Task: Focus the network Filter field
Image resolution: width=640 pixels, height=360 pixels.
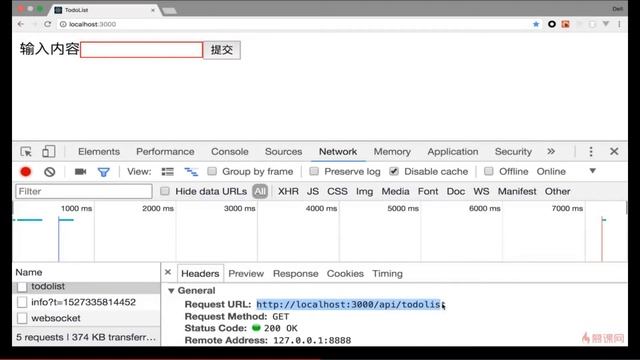Action: [84, 191]
